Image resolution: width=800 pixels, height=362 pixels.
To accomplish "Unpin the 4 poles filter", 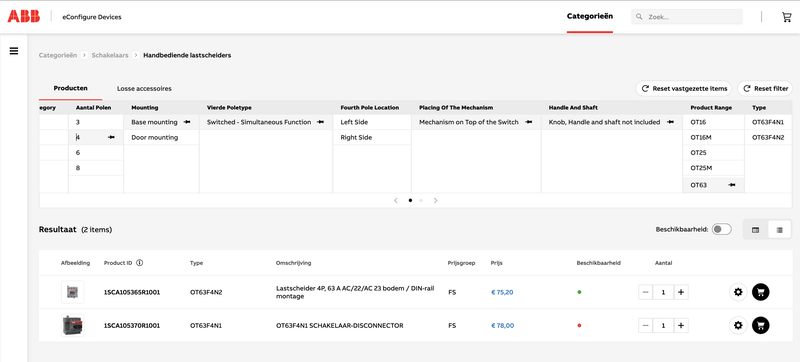I will pos(111,138).
